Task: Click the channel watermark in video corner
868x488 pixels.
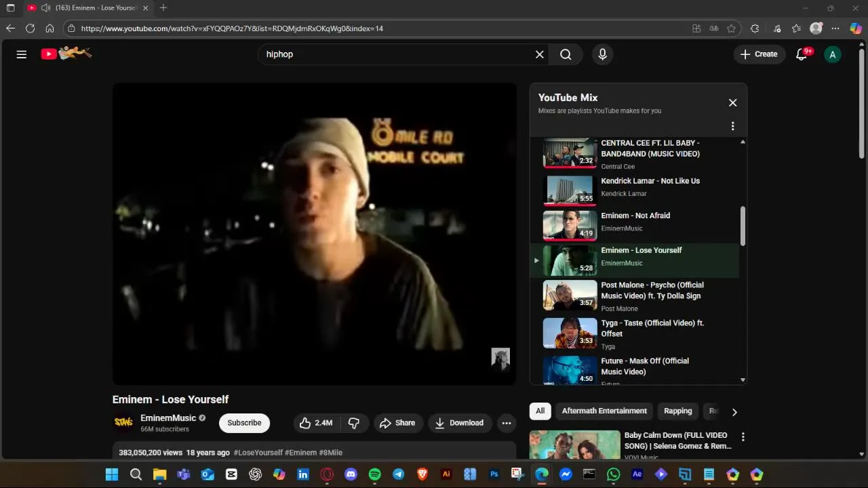Action: [x=500, y=359]
